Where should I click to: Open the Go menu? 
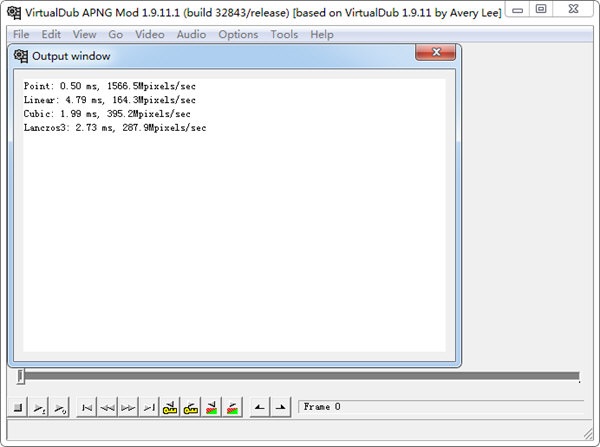(115, 34)
